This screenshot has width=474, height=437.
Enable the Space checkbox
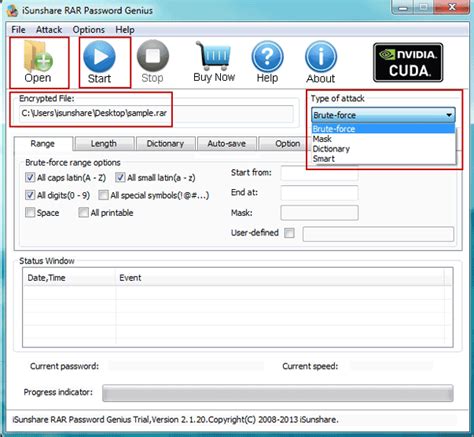(30, 212)
